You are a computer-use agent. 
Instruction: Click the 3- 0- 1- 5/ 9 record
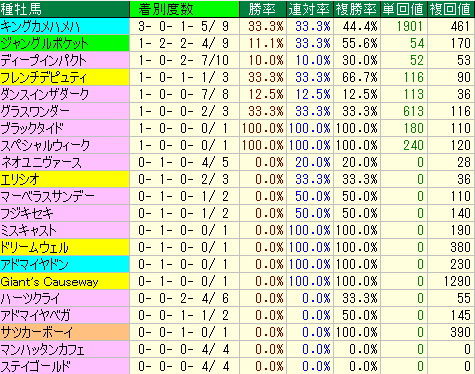click(184, 26)
